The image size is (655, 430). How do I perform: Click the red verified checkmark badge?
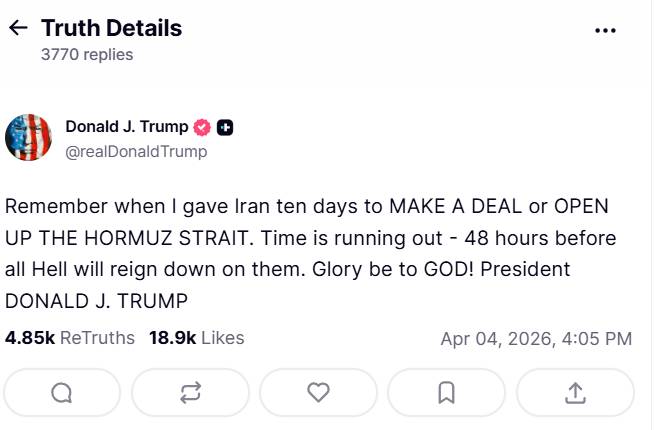201,127
